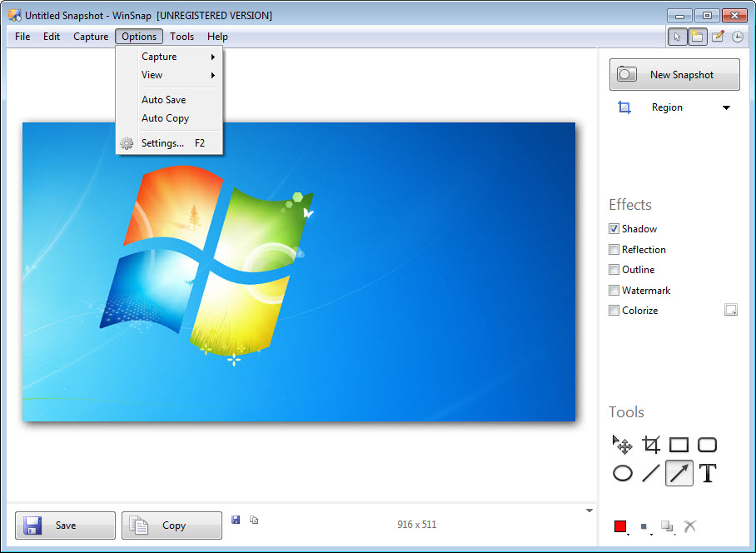Open the line width square dropdown
Image resolution: width=756 pixels, height=553 pixels.
point(646,527)
